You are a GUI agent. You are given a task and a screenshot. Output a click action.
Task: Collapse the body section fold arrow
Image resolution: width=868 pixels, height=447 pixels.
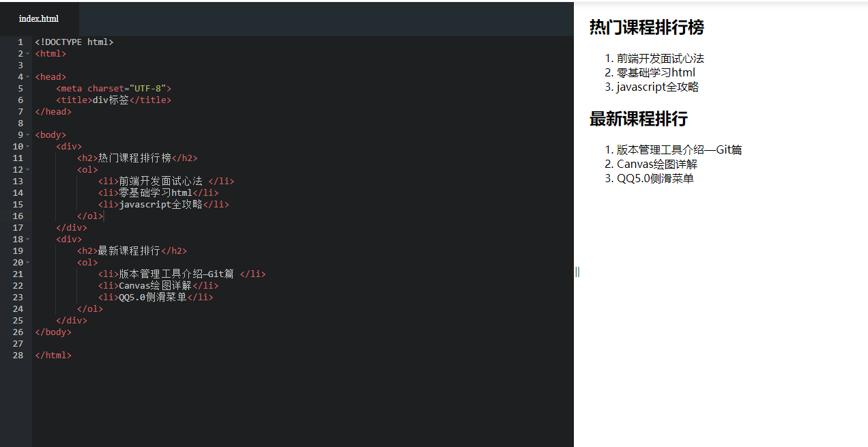28,134
